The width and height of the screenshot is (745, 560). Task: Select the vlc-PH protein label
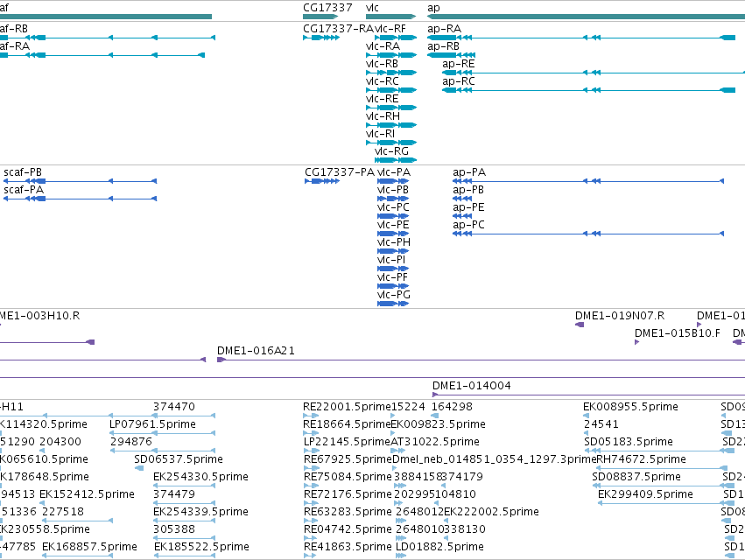pyautogui.click(x=393, y=242)
